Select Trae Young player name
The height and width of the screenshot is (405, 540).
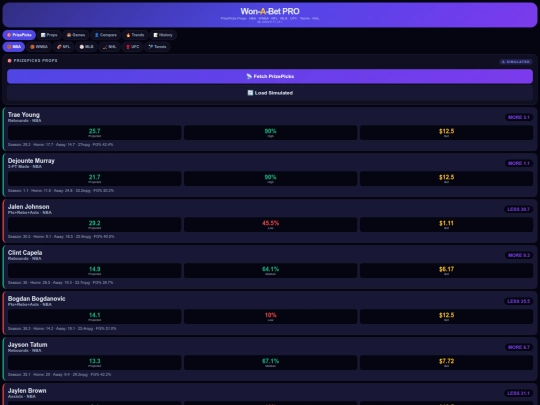(x=24, y=115)
